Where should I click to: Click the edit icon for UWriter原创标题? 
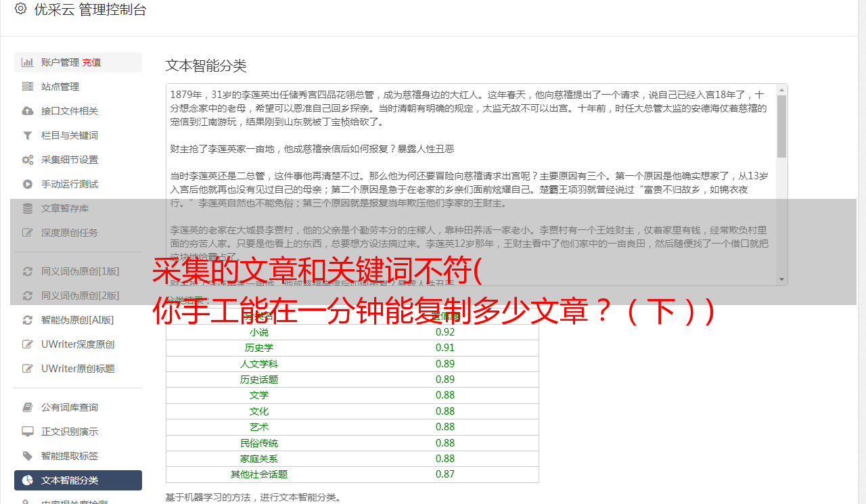(28, 369)
